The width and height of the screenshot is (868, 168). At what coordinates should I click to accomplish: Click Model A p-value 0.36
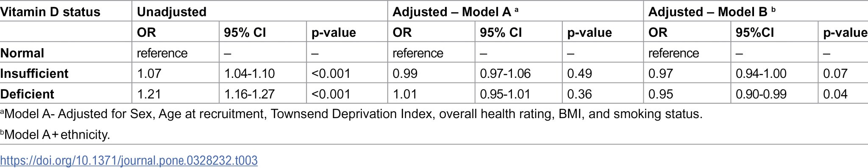(x=579, y=94)
